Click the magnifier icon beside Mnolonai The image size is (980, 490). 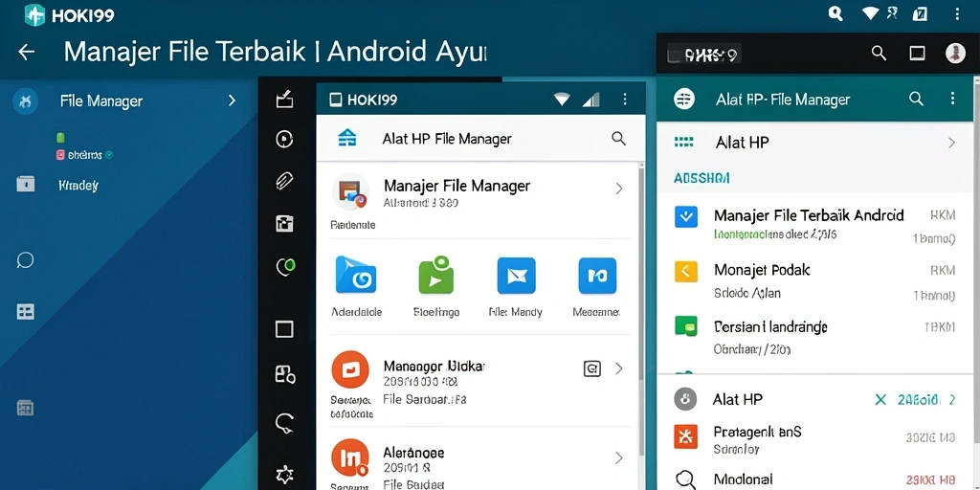pyautogui.click(x=684, y=479)
